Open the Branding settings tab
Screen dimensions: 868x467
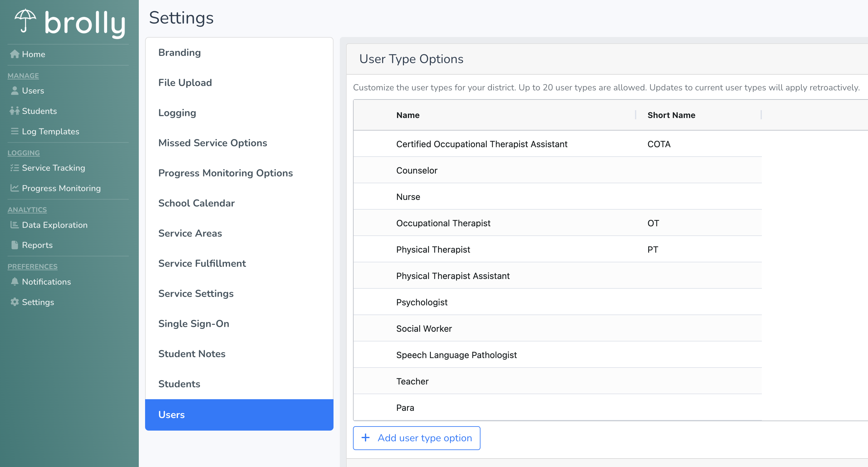(x=180, y=52)
